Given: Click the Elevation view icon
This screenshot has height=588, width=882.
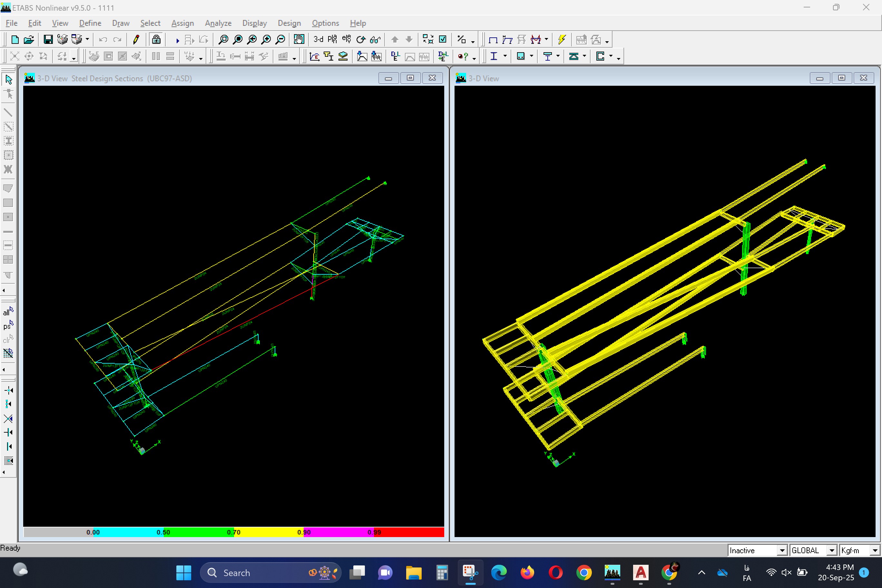Looking at the screenshot, I should tap(347, 39).
